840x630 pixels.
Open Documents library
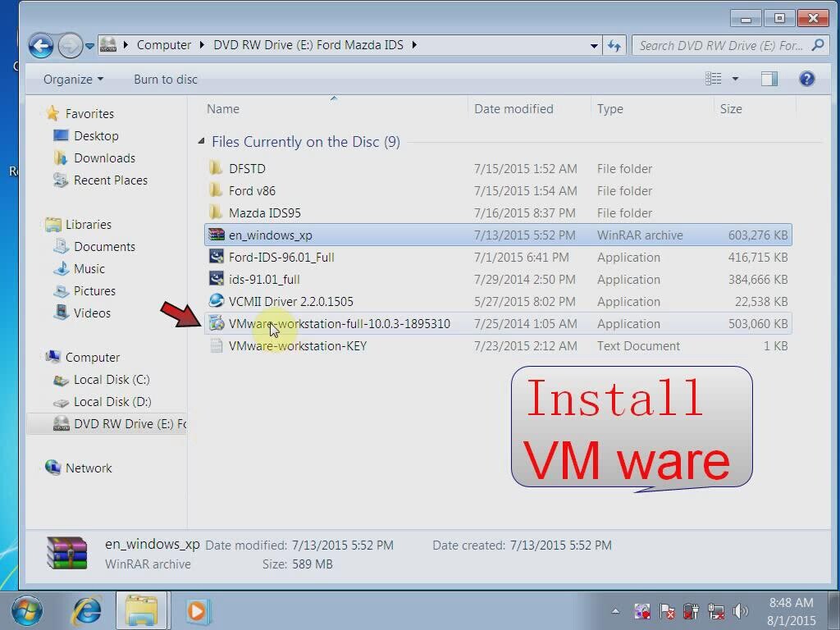(x=104, y=246)
